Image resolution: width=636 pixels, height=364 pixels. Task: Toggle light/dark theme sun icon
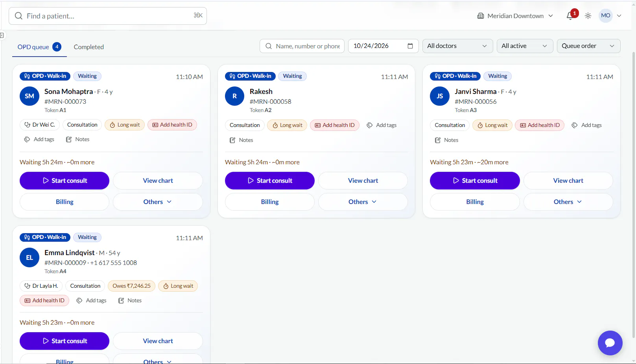point(588,16)
